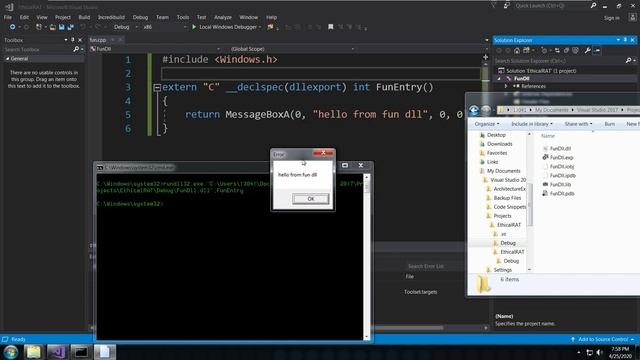
Task: Collapse the FunEntry function code fold
Action: click(157, 87)
